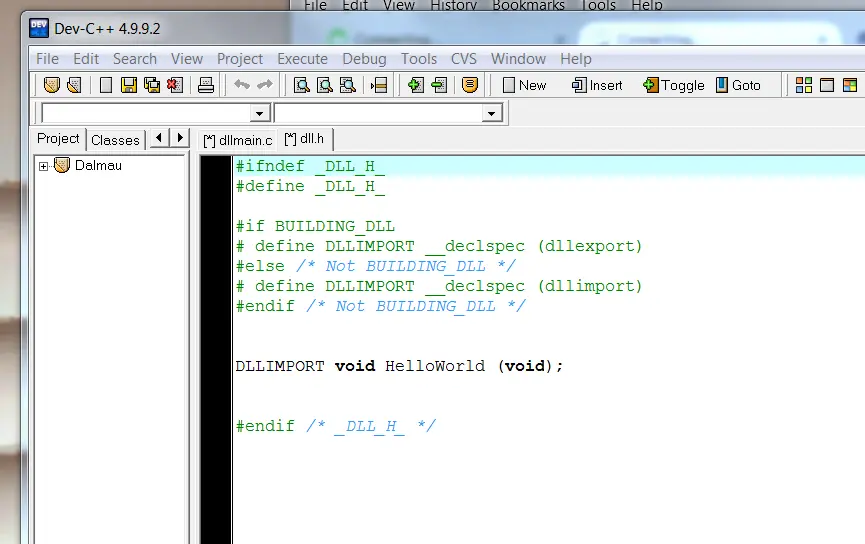Click the '#if BUILDING_DLL' code line
The height and width of the screenshot is (544, 865).
point(315,226)
